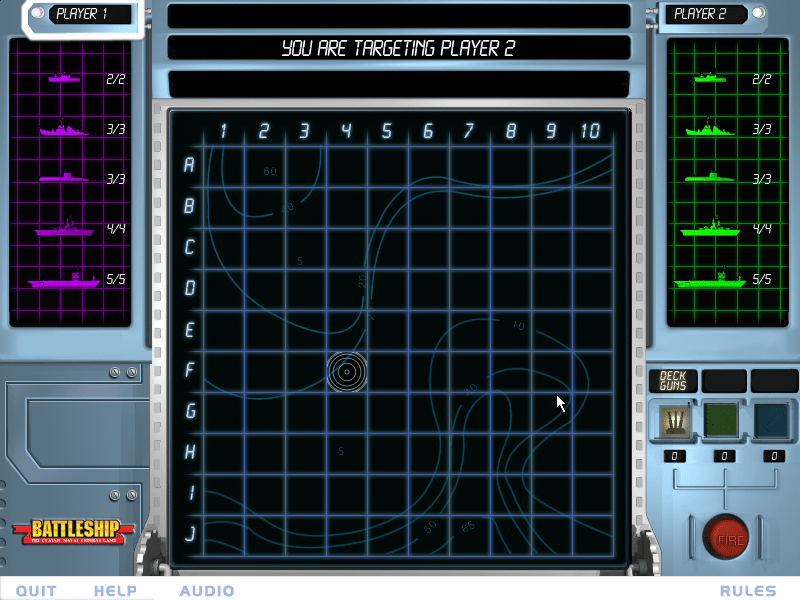Target grid cell G5

tap(388, 413)
